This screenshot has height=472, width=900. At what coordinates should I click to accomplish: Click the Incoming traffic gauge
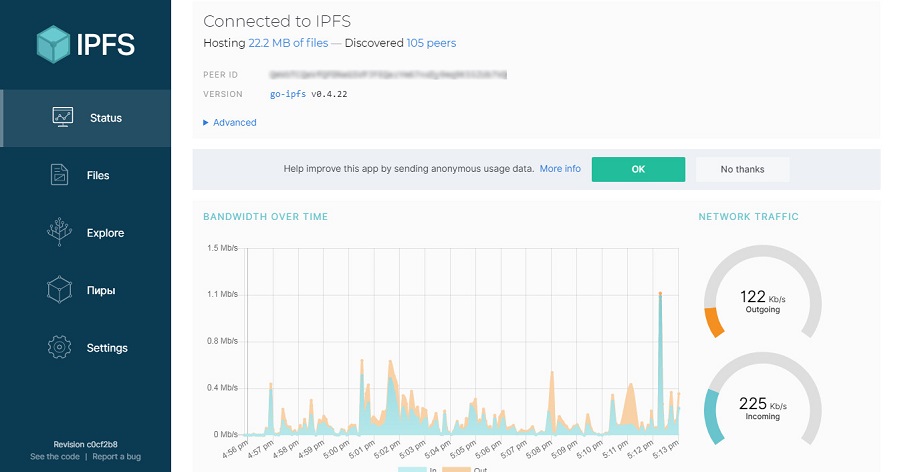(x=762, y=399)
